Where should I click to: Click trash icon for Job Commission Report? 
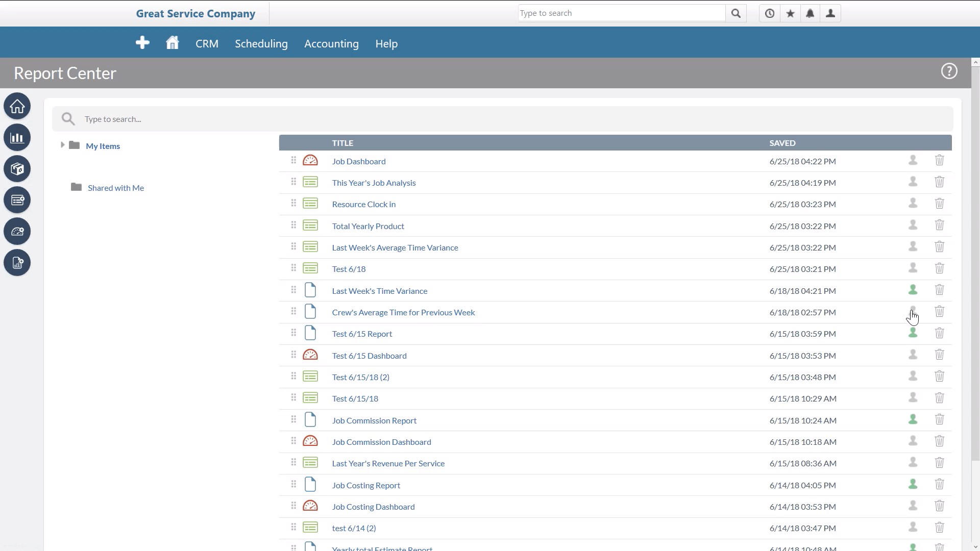(x=939, y=419)
